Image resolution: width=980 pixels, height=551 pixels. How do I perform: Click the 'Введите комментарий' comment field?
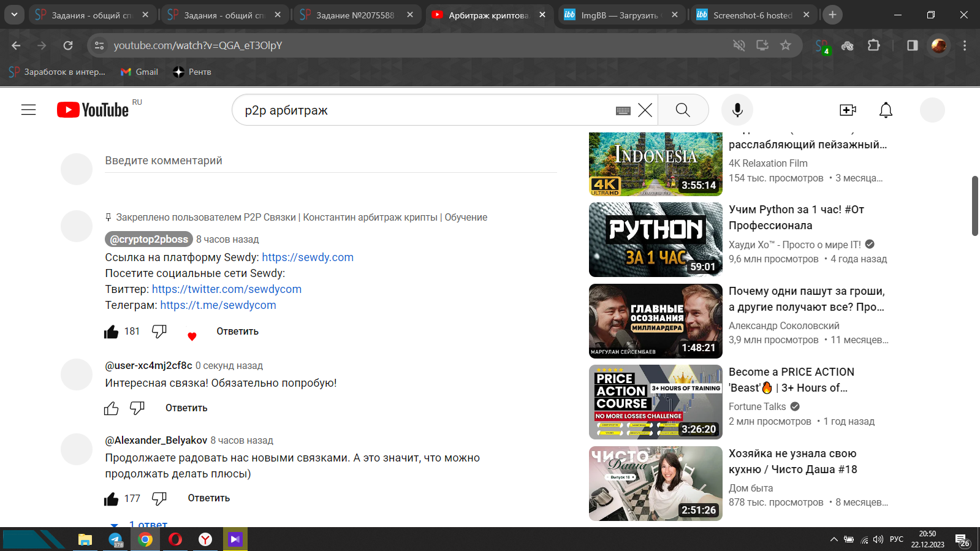331,161
